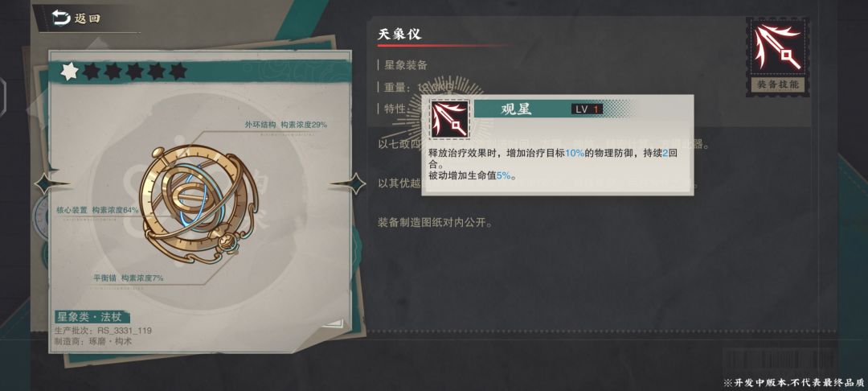This screenshot has width=868, height=391.
Task: Click the armillary sphere equipment image
Action: click(198, 203)
